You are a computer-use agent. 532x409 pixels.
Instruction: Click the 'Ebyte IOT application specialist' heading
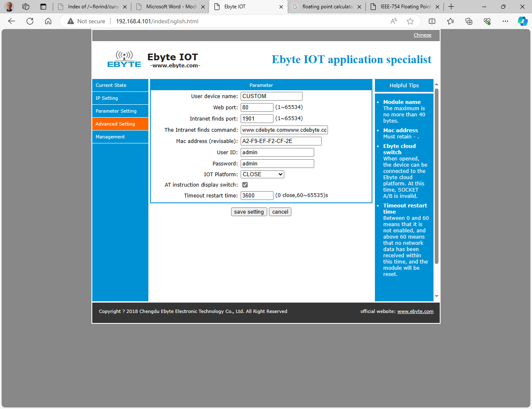(x=352, y=59)
